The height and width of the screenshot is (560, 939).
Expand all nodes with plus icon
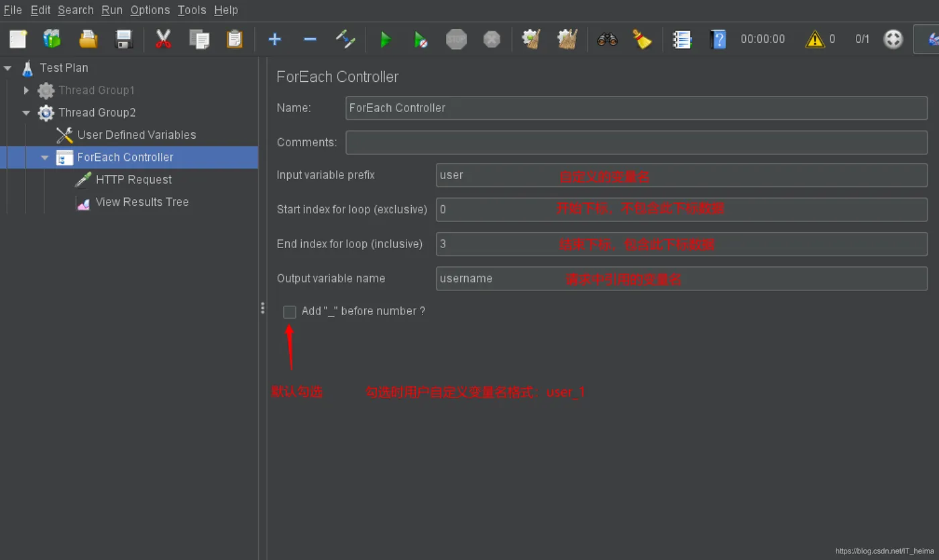[274, 40]
